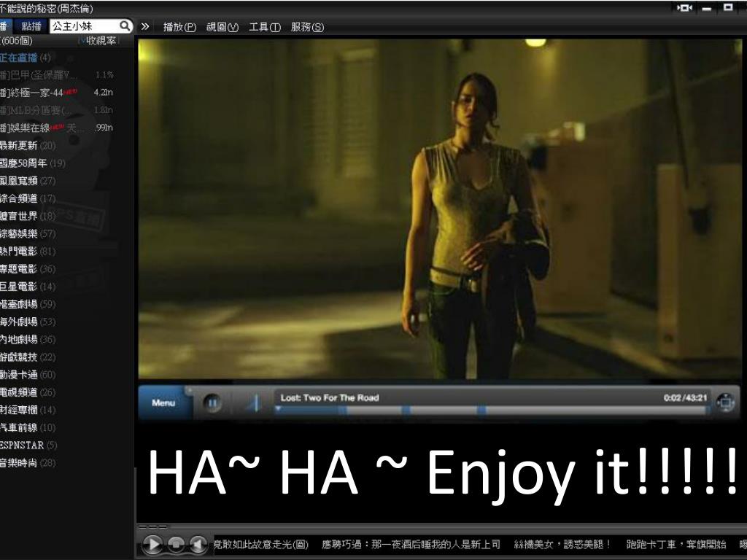The height and width of the screenshot is (560, 747).
Task: Open ticker link 跑跑卡丁車，奪旗開始
Action: (x=676, y=544)
